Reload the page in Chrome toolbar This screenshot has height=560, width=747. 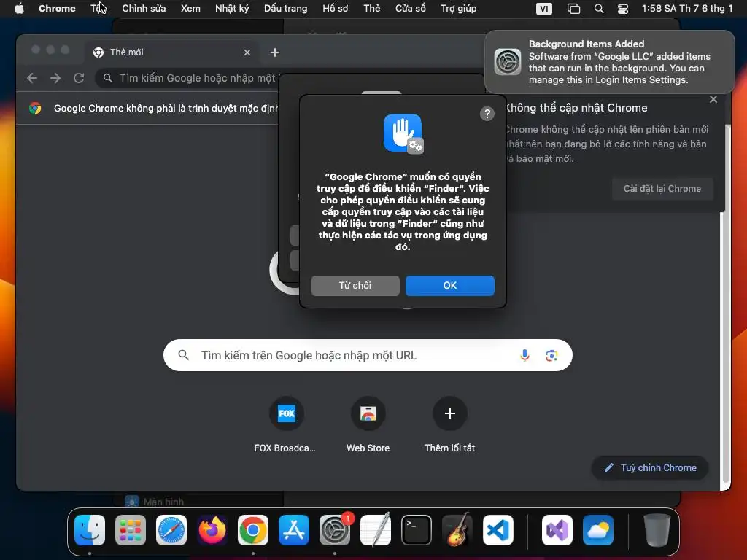click(79, 77)
